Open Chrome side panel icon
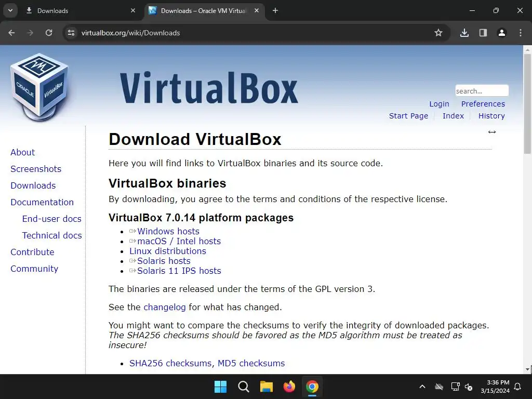 (483, 33)
